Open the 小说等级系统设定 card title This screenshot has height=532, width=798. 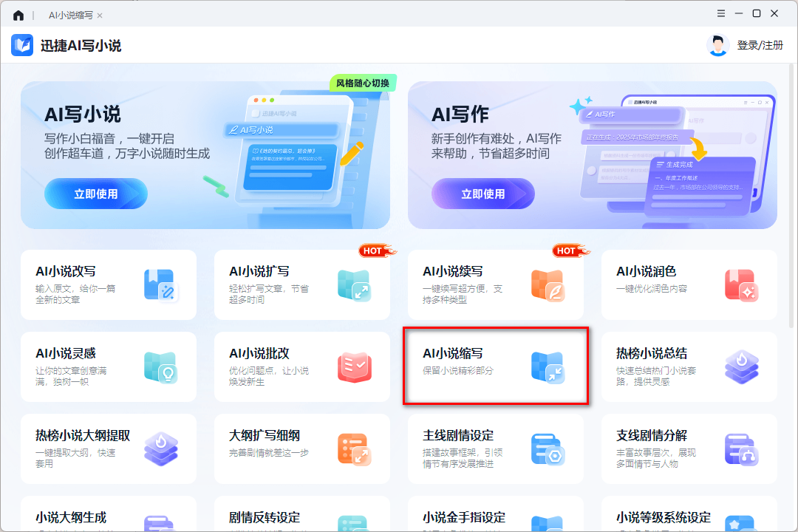(x=664, y=517)
